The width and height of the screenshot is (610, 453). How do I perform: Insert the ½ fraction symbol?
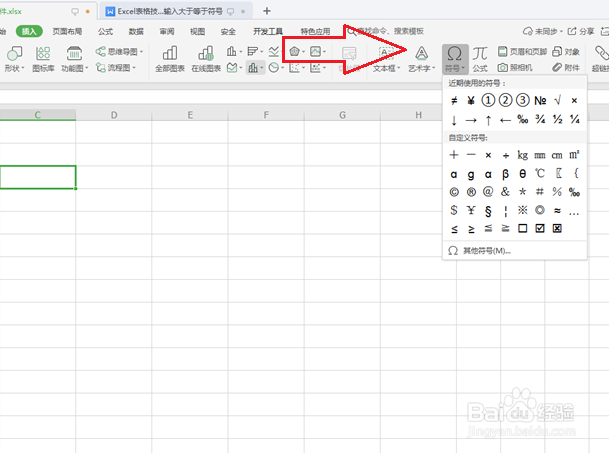click(557, 119)
